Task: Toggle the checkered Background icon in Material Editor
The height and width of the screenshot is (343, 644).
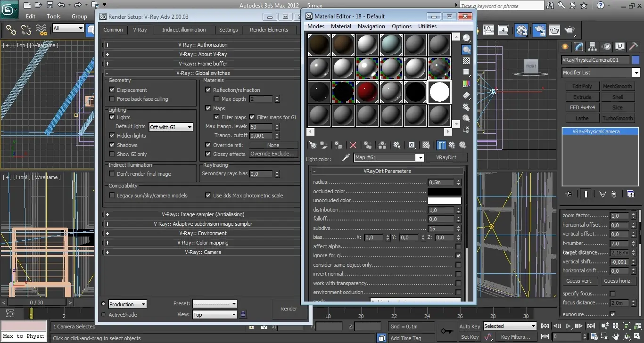Action: [466, 61]
